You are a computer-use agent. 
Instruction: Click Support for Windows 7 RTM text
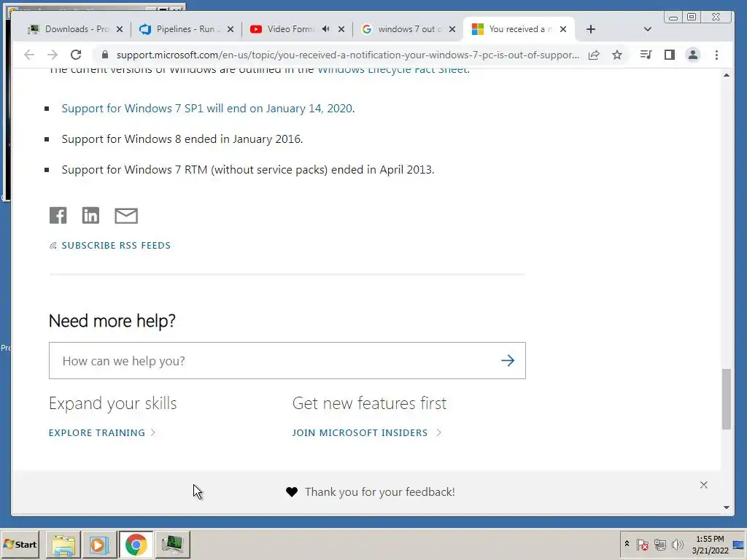(248, 170)
